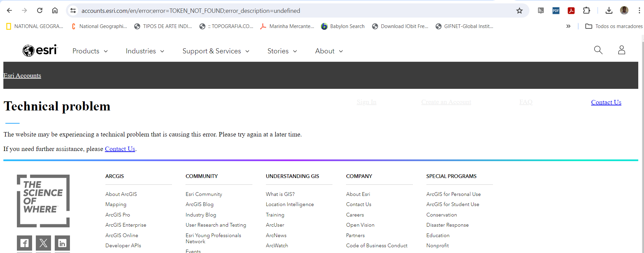Expand the Products dropdown menu
This screenshot has height=253, width=644.
coord(90,51)
